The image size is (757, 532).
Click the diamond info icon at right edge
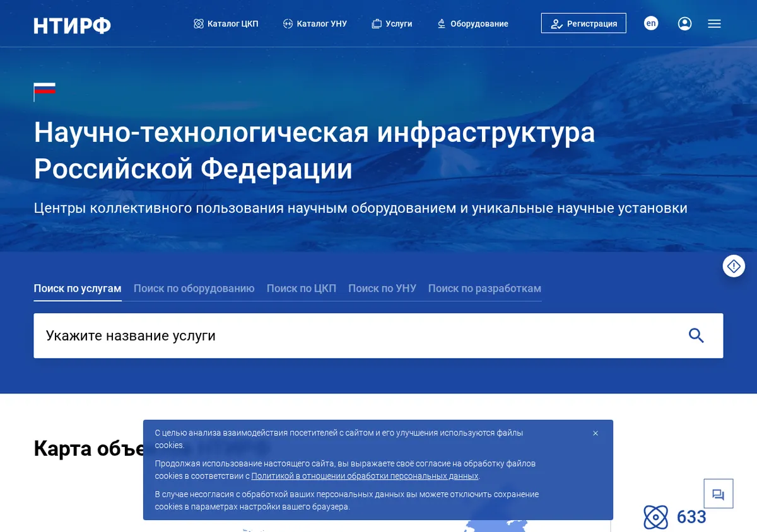[734, 267]
